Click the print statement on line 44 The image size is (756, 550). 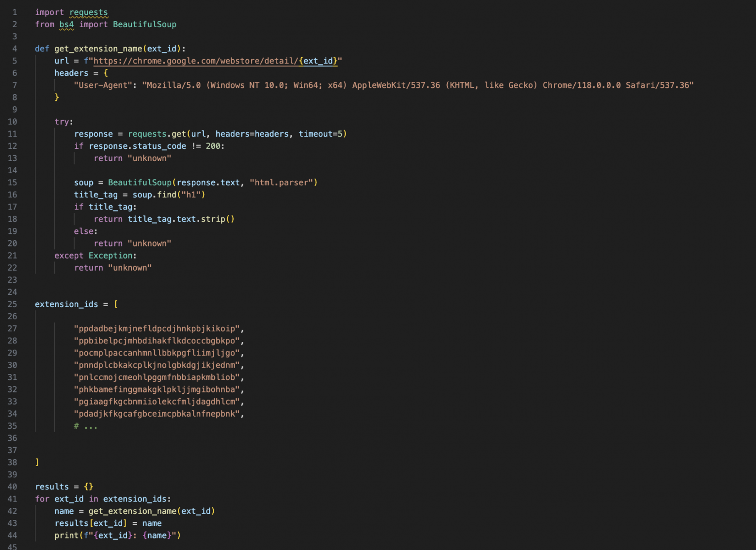click(x=118, y=535)
